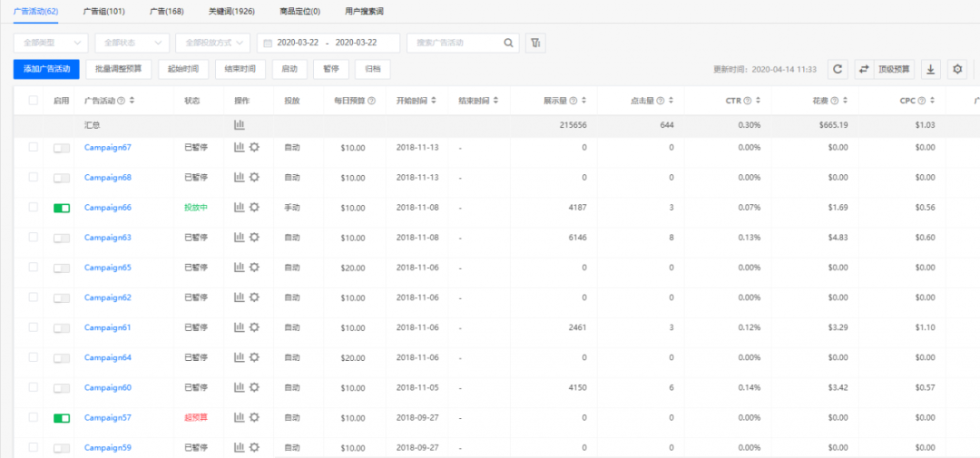This screenshot has height=458, width=980.
Task: Click the 归档 button
Action: pos(373,69)
